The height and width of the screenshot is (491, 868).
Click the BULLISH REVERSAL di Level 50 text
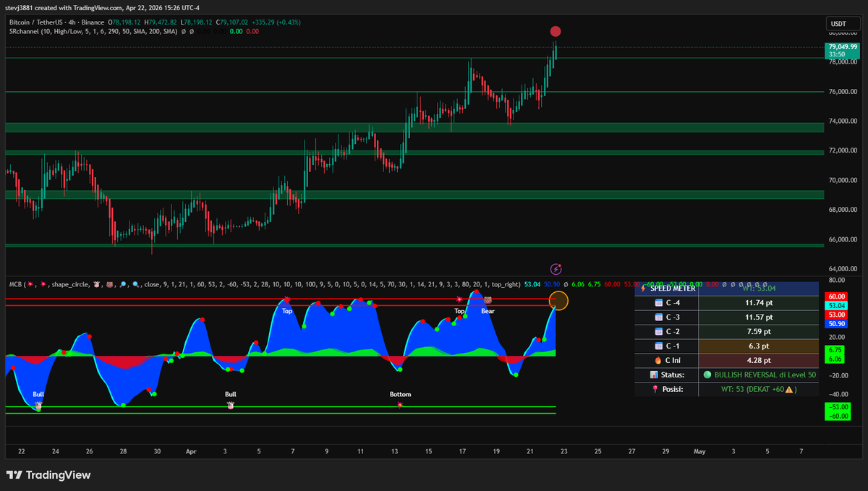coord(765,375)
